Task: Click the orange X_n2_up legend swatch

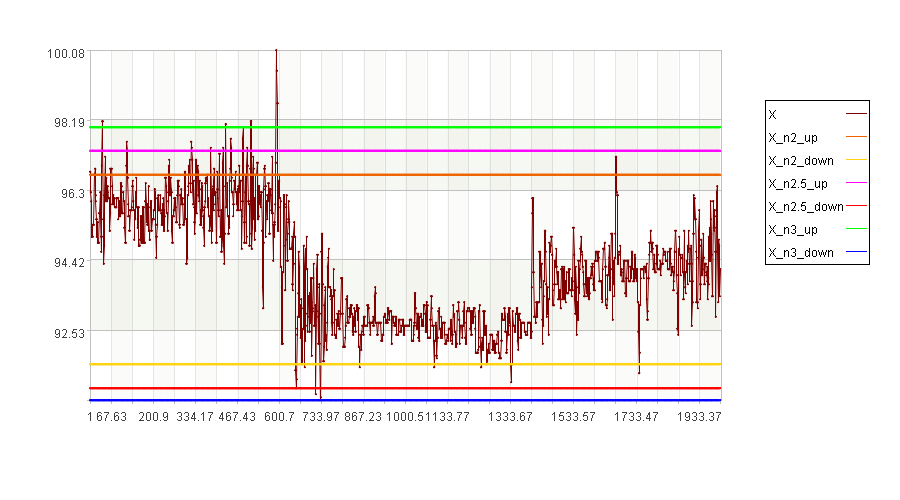Action: [x=856, y=137]
